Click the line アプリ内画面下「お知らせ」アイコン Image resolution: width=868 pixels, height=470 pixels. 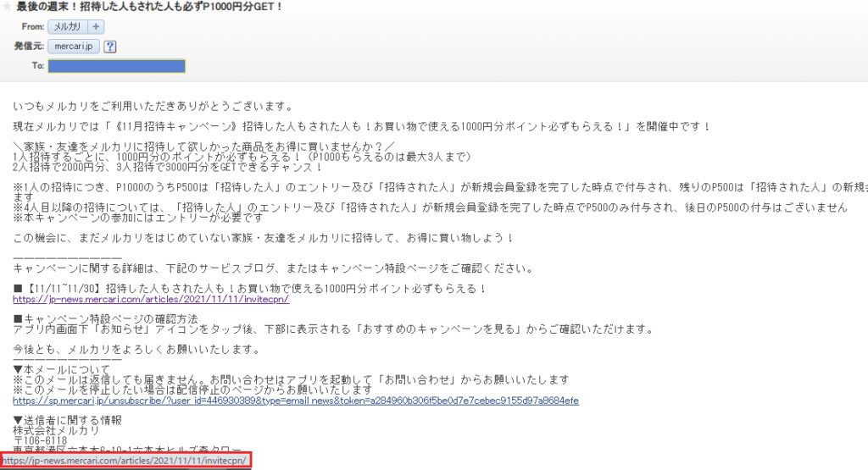click(x=333, y=329)
